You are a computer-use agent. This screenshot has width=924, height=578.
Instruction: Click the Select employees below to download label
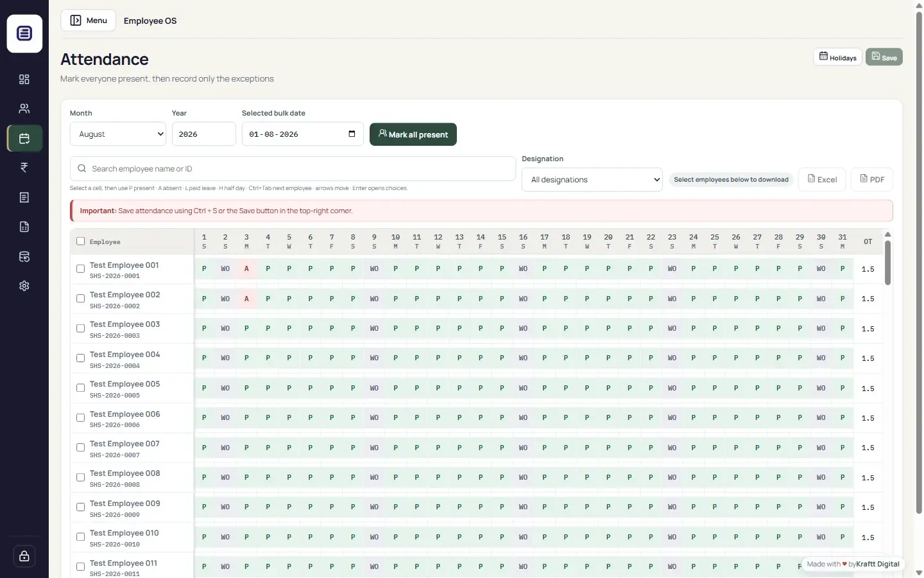[x=731, y=180]
